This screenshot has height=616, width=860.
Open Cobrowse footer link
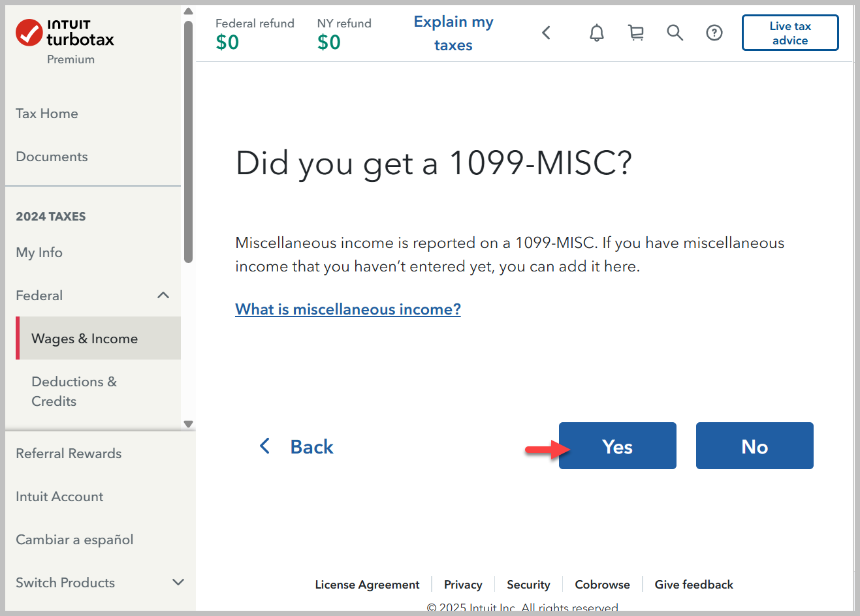click(602, 585)
